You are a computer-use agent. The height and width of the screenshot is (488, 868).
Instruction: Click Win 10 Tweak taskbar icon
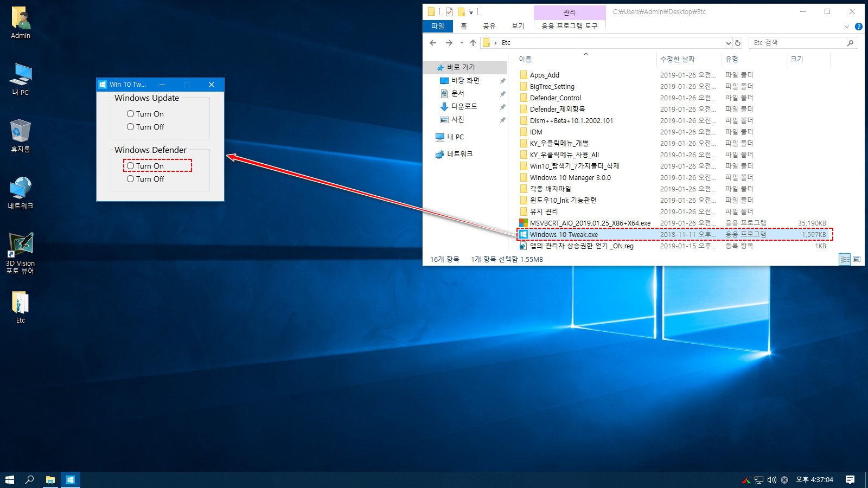71,480
